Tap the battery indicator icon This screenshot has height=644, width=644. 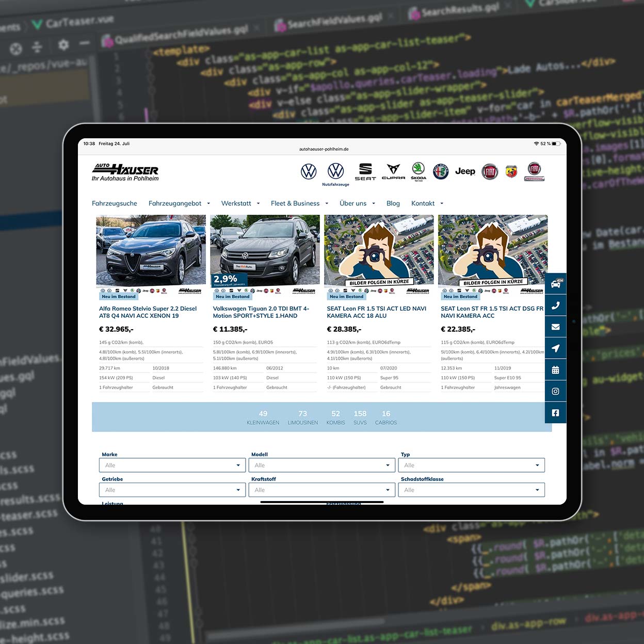coord(556,143)
